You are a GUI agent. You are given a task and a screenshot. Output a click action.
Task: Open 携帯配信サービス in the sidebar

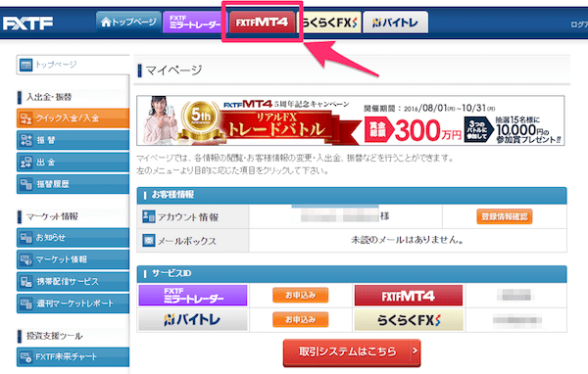(73, 281)
